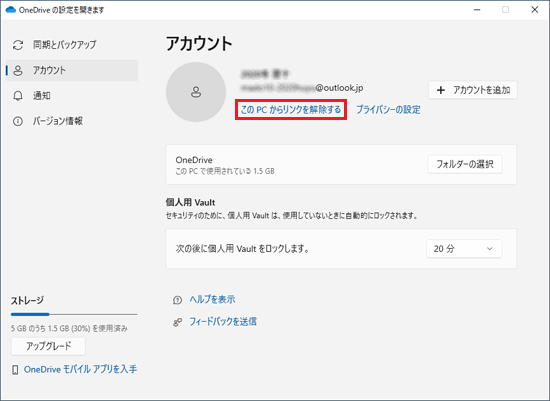Click the ストレージ heading

(x=27, y=301)
